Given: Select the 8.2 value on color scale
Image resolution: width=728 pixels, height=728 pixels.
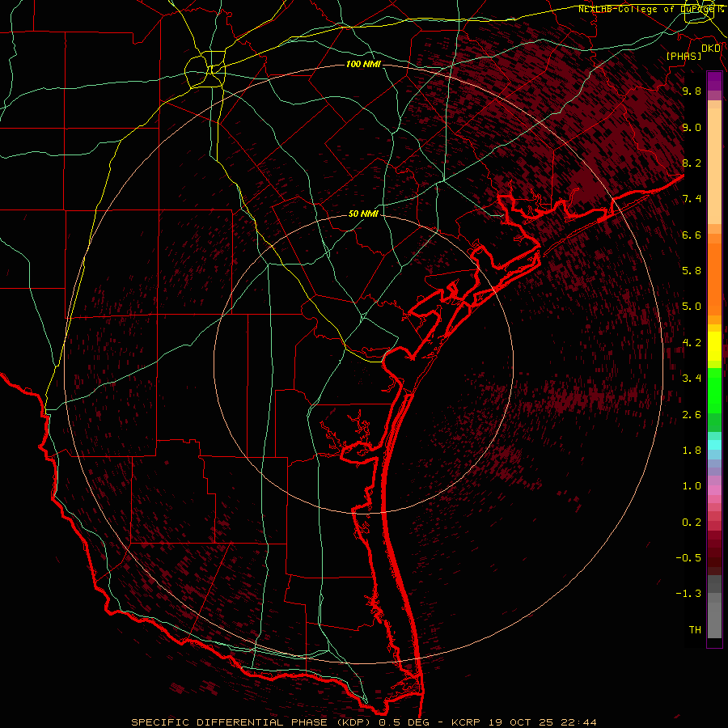Looking at the screenshot, I should coord(692,163).
